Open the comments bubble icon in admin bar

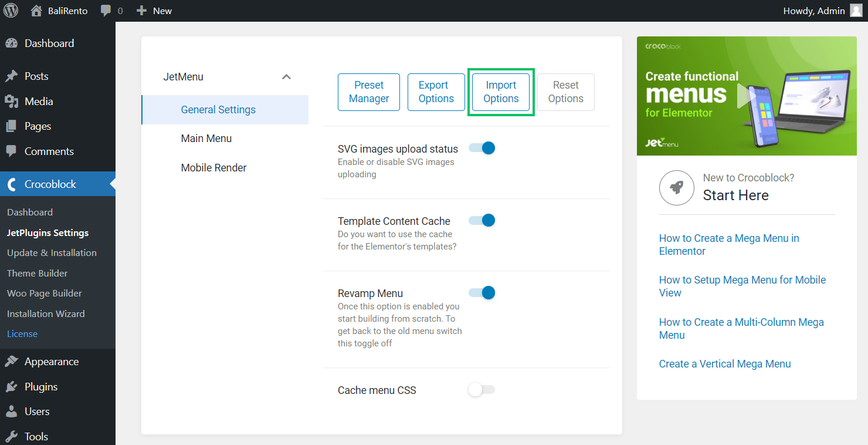coord(106,11)
